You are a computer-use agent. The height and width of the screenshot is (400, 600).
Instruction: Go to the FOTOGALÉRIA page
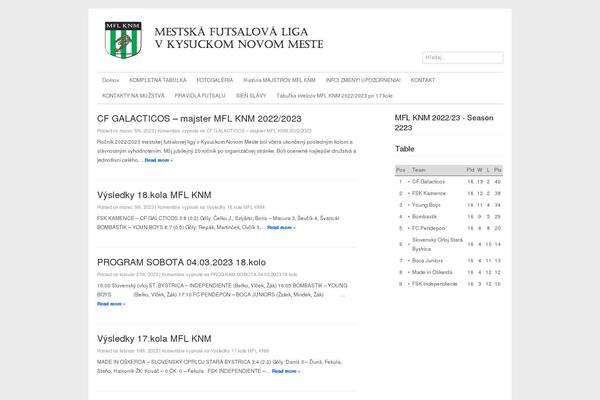(x=215, y=80)
